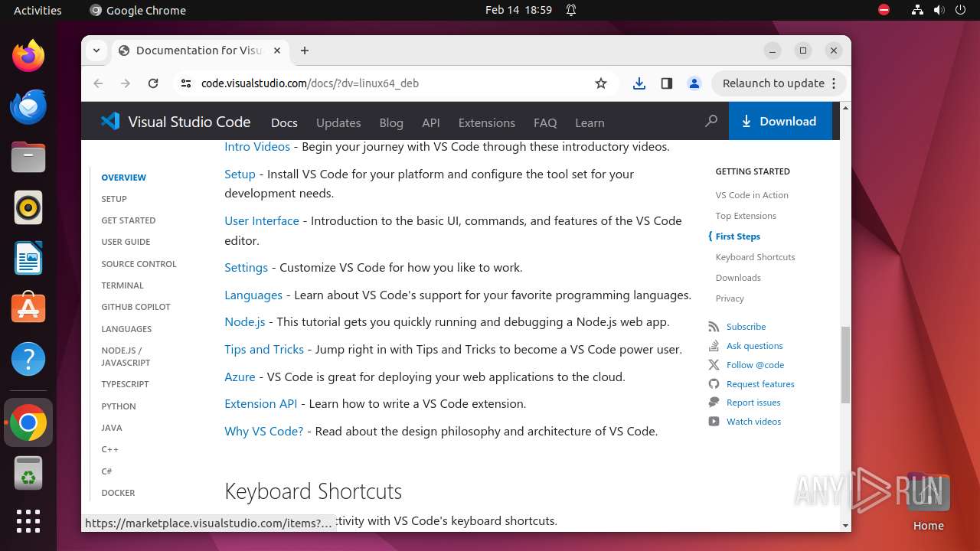Open Files manager from the dock
The image size is (980, 551).
tap(28, 157)
